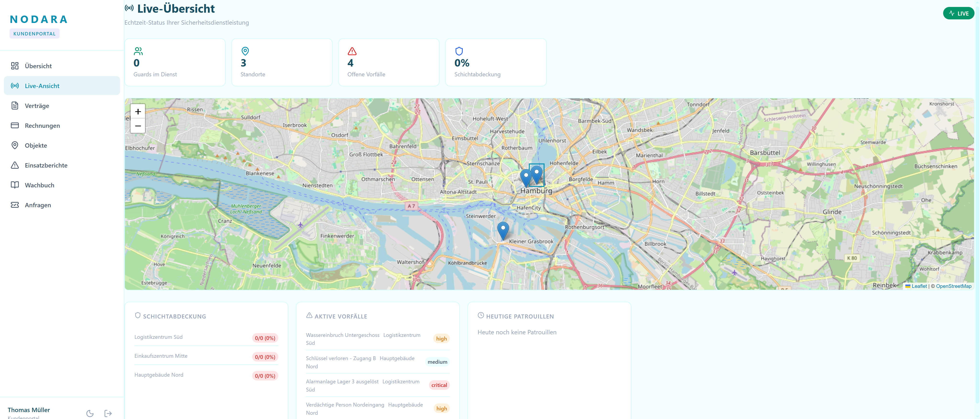Click the Verträge document icon
Viewport: 980px width, 419px height.
pyautogui.click(x=15, y=106)
